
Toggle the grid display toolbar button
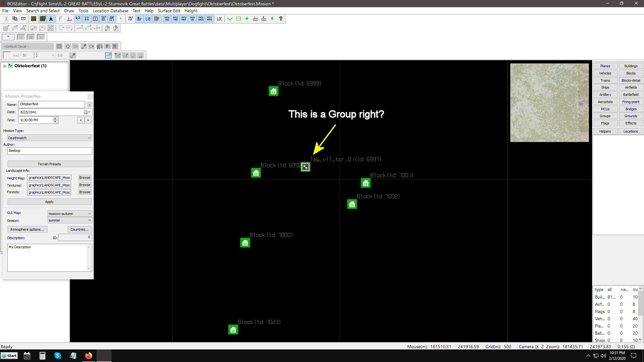[x=86, y=19]
